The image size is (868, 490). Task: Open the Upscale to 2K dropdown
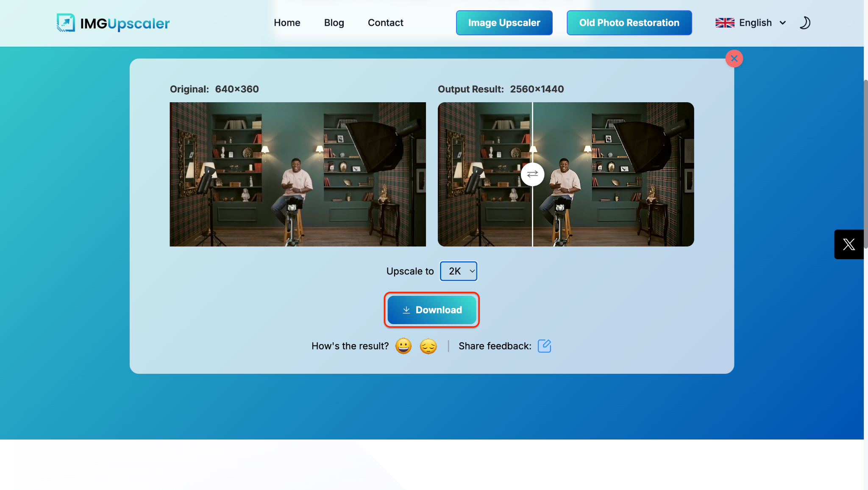[459, 271]
